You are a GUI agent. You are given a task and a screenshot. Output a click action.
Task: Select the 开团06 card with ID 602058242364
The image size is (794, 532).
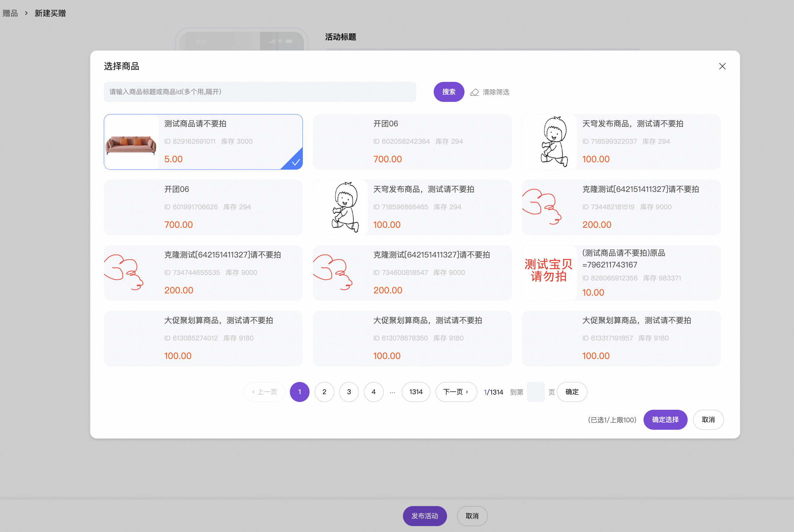[x=412, y=142]
